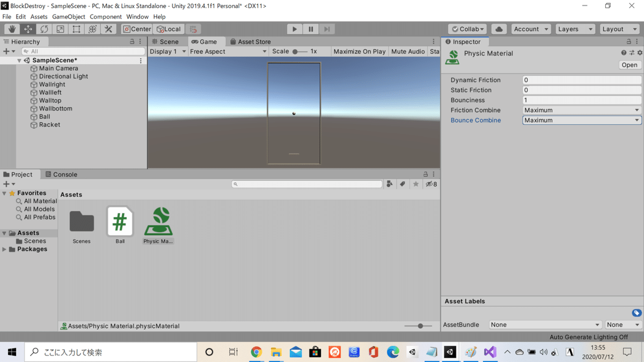Viewport: 644px width, 362px height.
Task: Select the Hand tool
Action: click(12, 29)
